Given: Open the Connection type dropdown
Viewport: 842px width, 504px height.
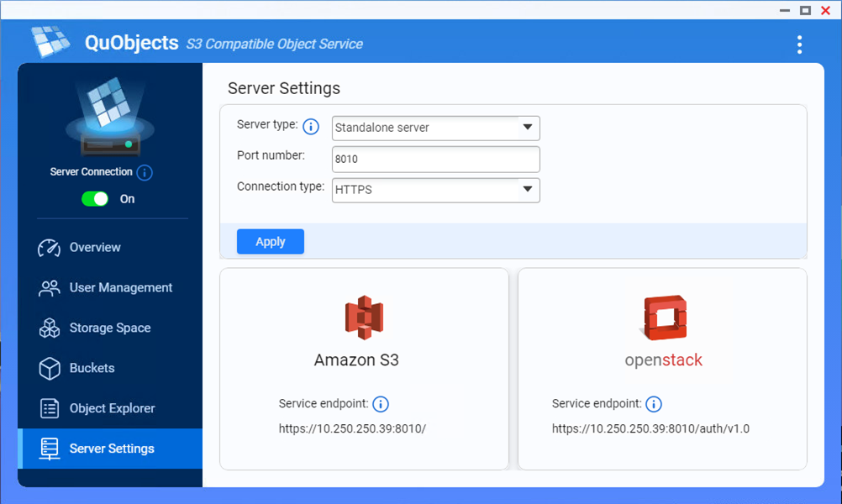Looking at the screenshot, I should tap(436, 190).
